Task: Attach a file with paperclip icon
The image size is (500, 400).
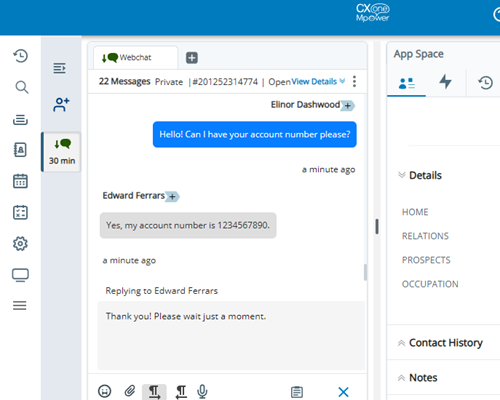Action: (x=130, y=391)
